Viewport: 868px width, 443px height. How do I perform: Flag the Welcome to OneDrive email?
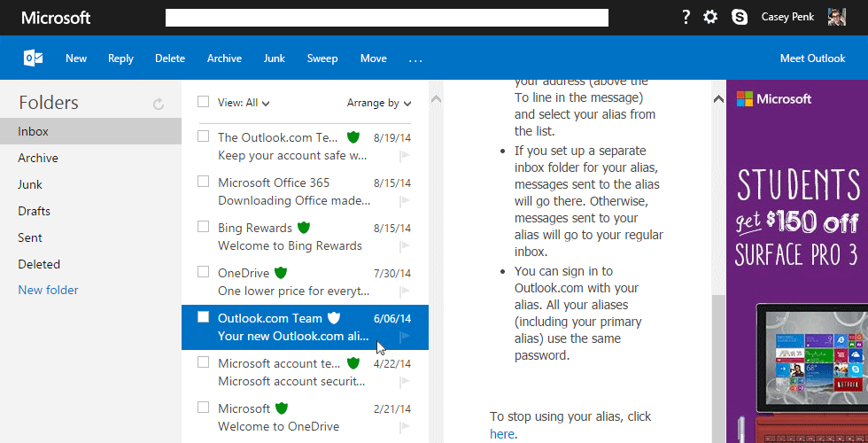(x=405, y=427)
